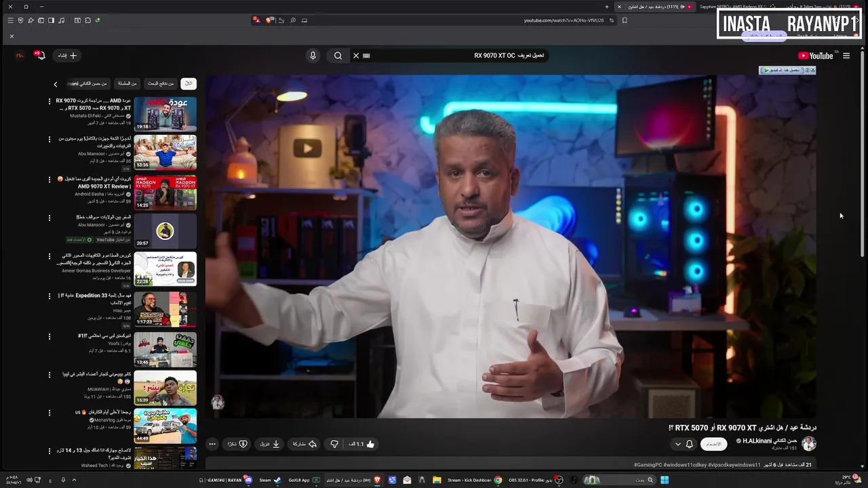
Task: Open the YouTube guide hamburger menu
Action: [846, 56]
